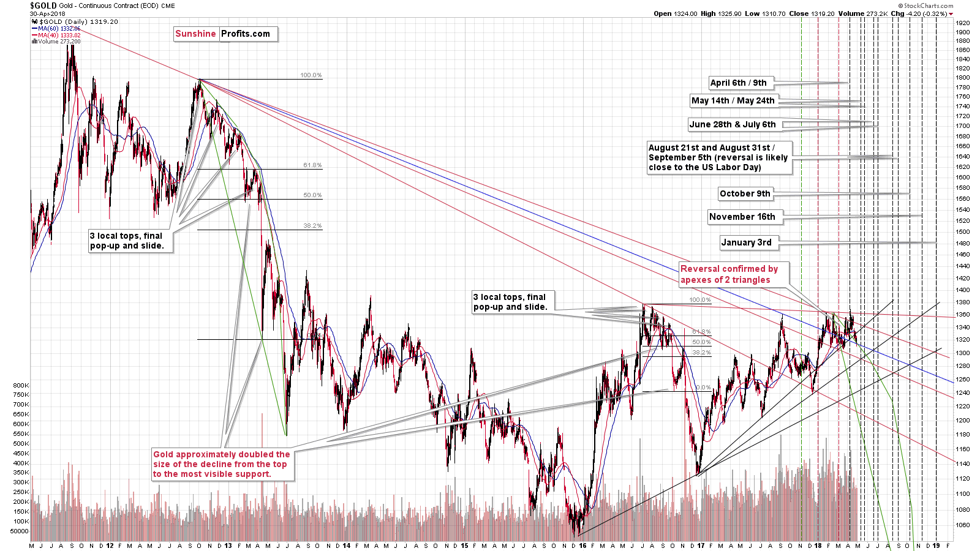Select the 'October 9th' annotation

tap(745, 193)
